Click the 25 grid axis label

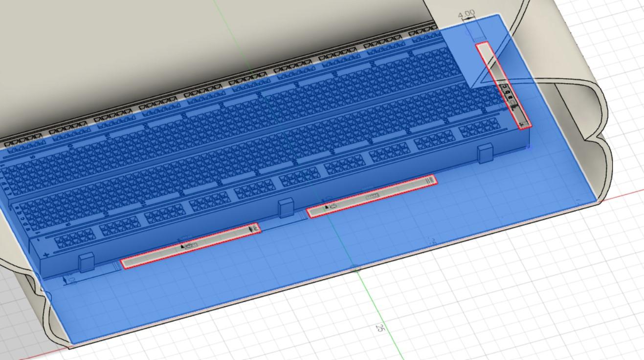pos(379,328)
